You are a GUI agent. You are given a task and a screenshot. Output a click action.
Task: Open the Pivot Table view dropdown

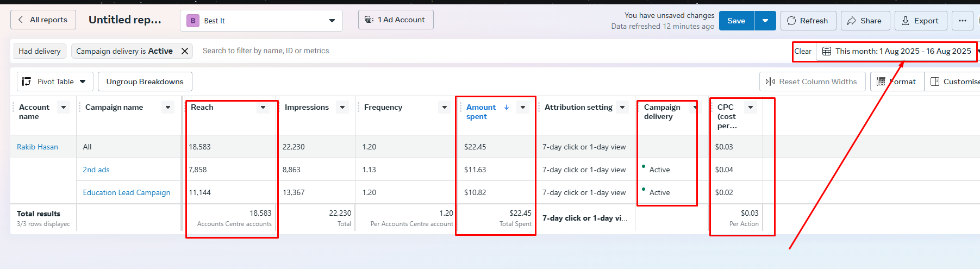(55, 82)
